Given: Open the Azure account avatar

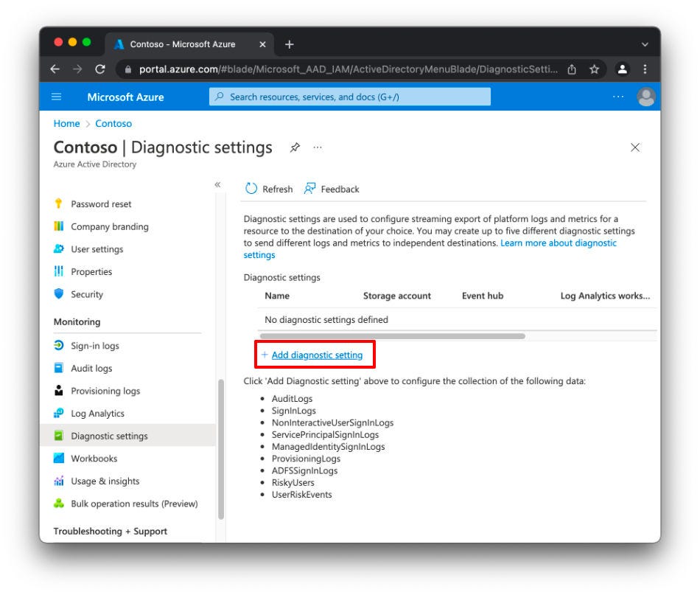Looking at the screenshot, I should (x=646, y=97).
